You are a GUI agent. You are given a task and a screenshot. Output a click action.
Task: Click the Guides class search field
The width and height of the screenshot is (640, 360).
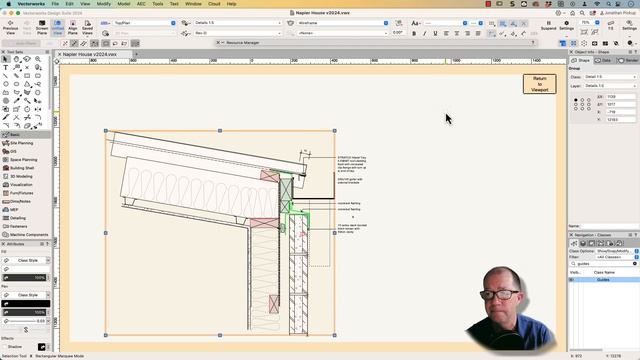tap(604, 264)
